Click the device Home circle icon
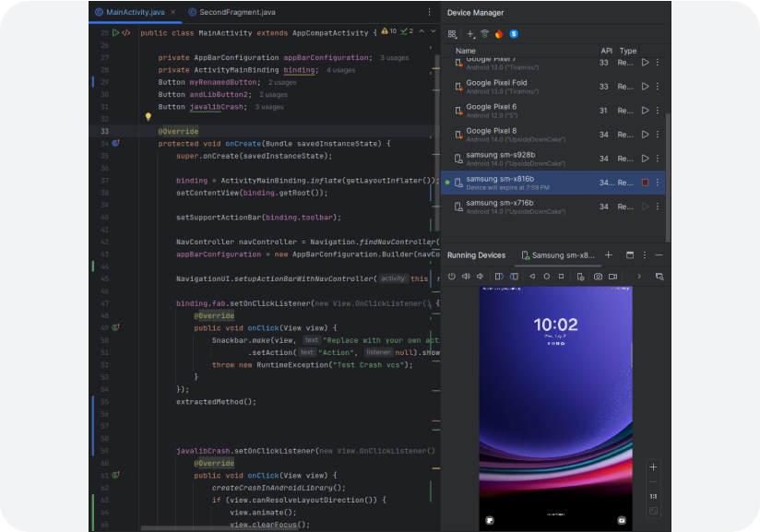The image size is (760, 532). 547,276
